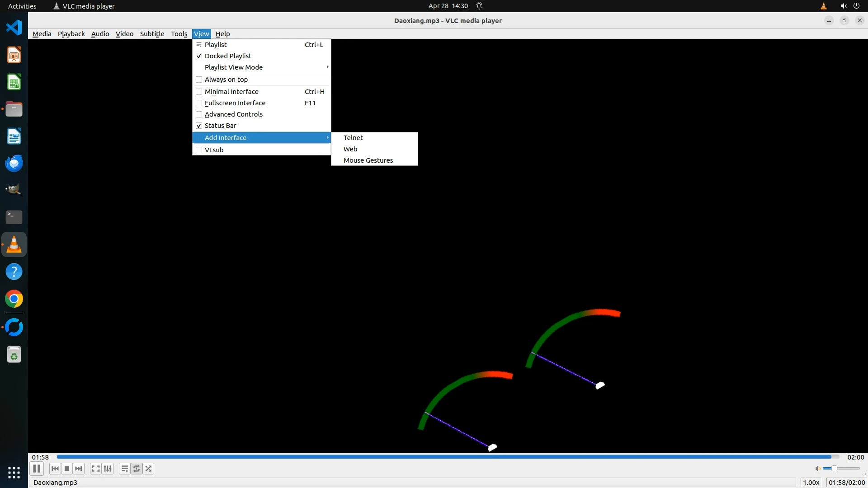Mute audio via speaker icon
This screenshot has width=868, height=488.
817,469
